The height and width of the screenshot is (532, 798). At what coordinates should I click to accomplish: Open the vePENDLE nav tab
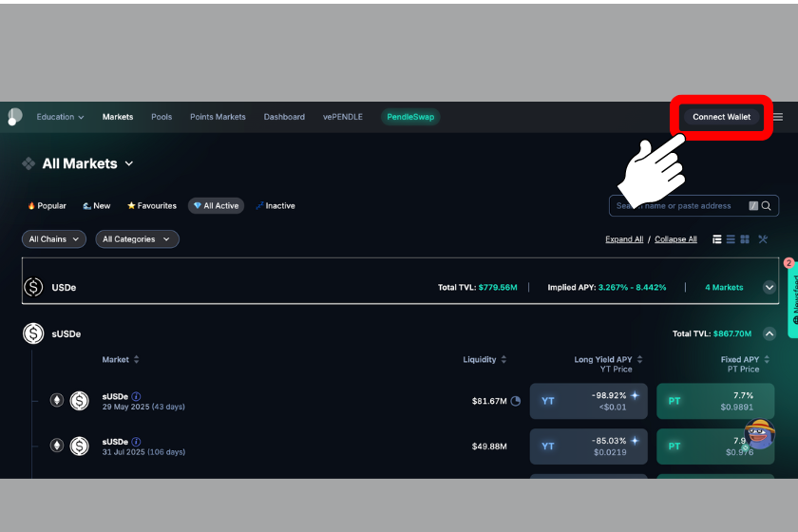click(x=343, y=117)
